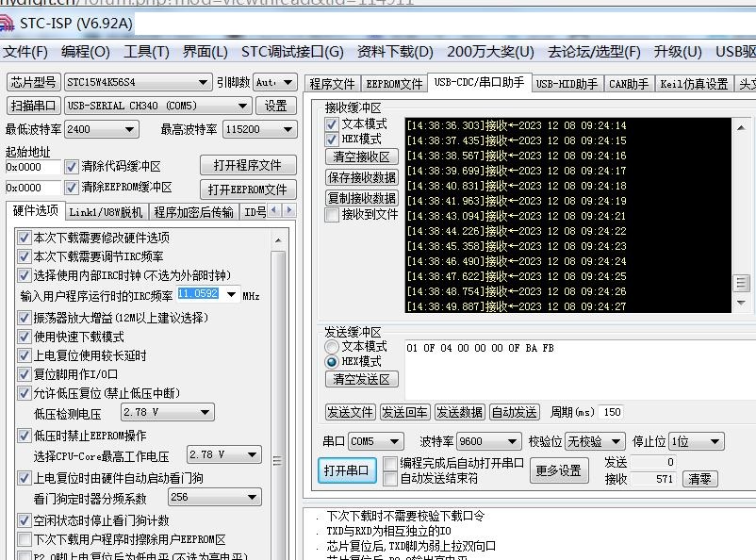Toggle 清除代码缓冲区 checkbox
Screen dimensions: 756x560
click(x=72, y=167)
